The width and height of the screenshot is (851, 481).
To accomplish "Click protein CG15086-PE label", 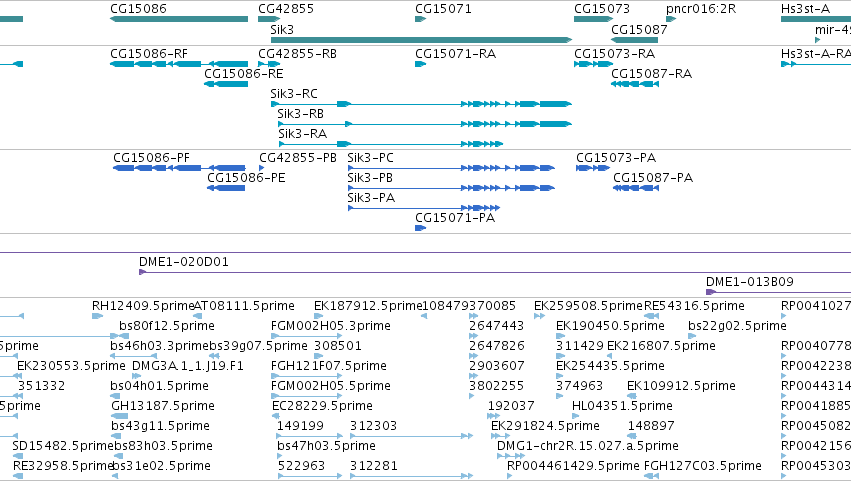I will point(246,178).
